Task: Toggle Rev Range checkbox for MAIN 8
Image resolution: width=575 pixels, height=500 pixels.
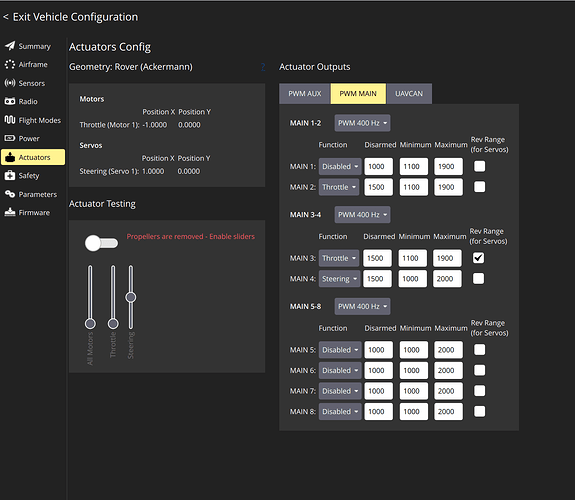Action: (x=479, y=411)
